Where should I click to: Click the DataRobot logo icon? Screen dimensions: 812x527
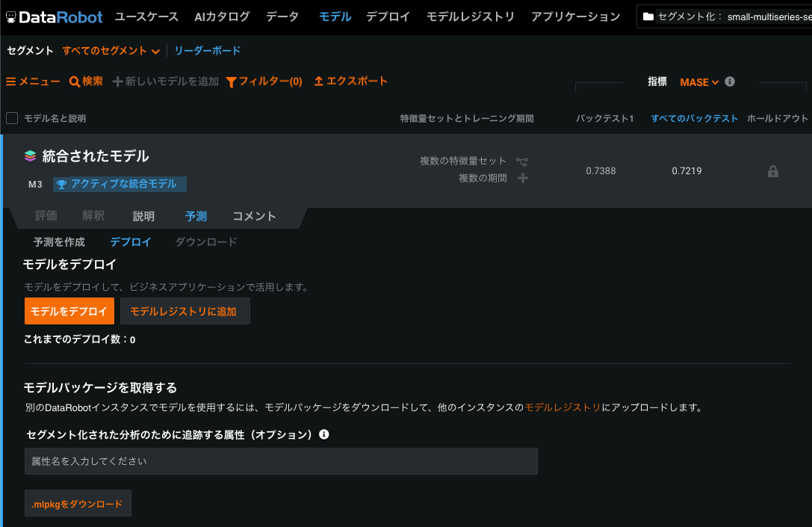pyautogui.click(x=11, y=16)
